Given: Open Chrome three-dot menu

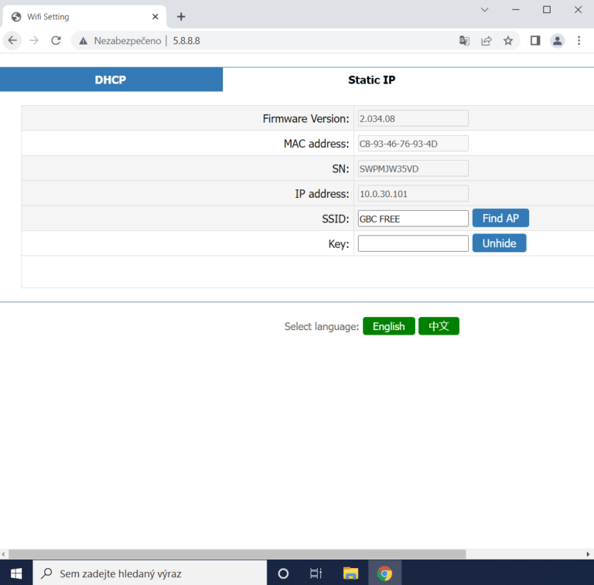Looking at the screenshot, I should (579, 41).
